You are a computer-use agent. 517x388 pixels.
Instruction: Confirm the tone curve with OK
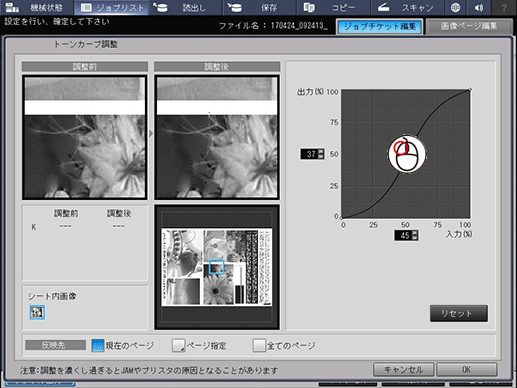coord(467,369)
